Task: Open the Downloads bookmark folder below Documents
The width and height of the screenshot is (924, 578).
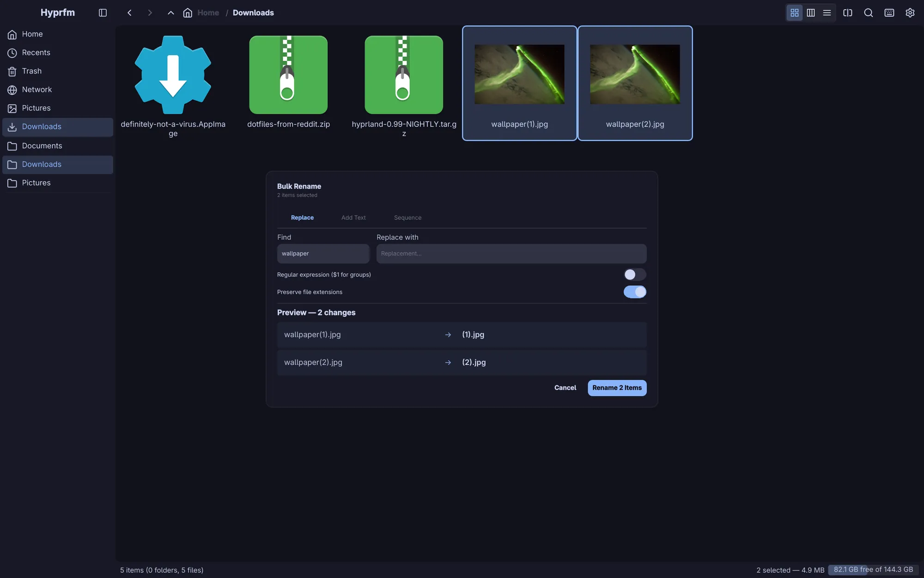Action: 58,165
